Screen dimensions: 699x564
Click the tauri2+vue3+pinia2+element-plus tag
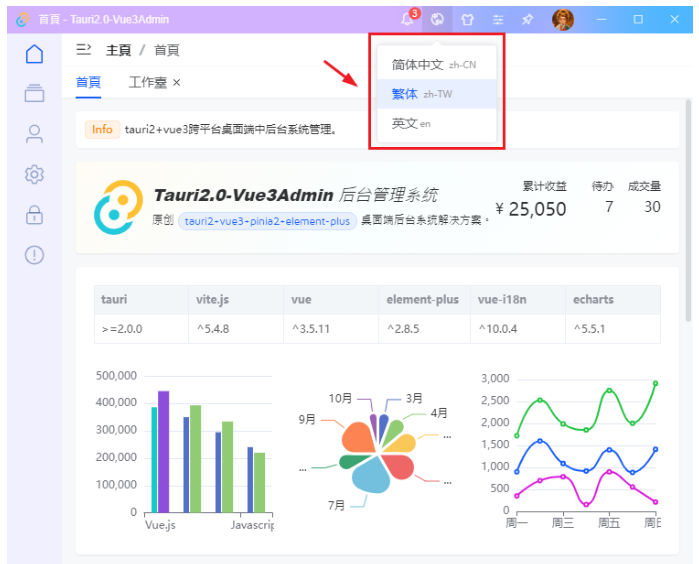pyautogui.click(x=267, y=221)
